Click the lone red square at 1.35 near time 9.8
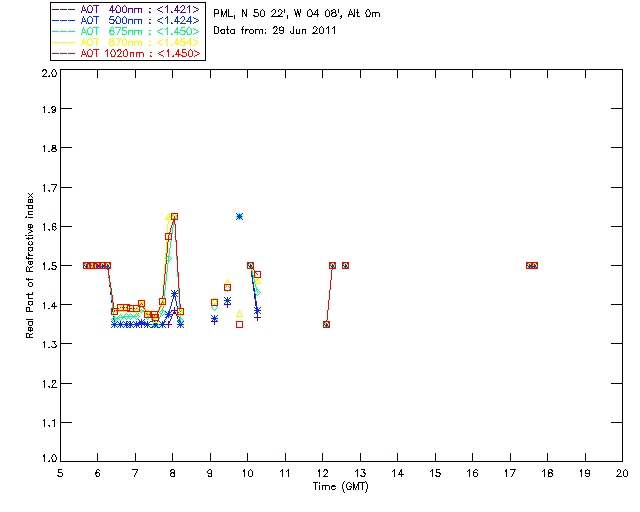This screenshot has width=640, height=512. coord(240,325)
